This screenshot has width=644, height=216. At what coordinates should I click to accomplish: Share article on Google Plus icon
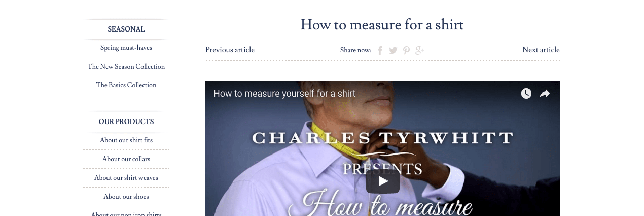click(x=419, y=50)
